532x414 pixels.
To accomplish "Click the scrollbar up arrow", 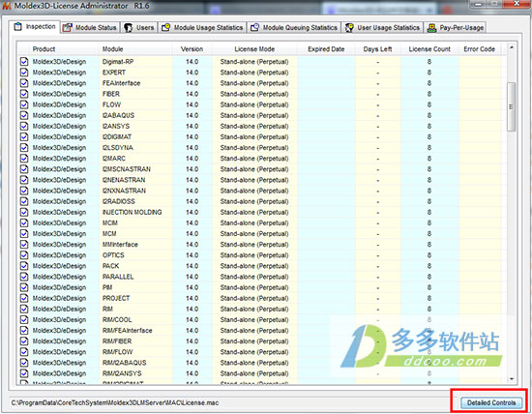I will click(x=512, y=47).
